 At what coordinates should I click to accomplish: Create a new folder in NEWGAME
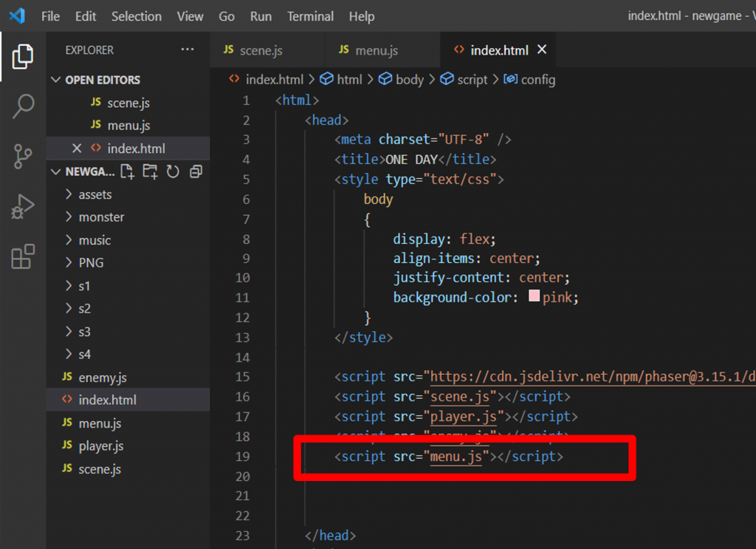(150, 171)
